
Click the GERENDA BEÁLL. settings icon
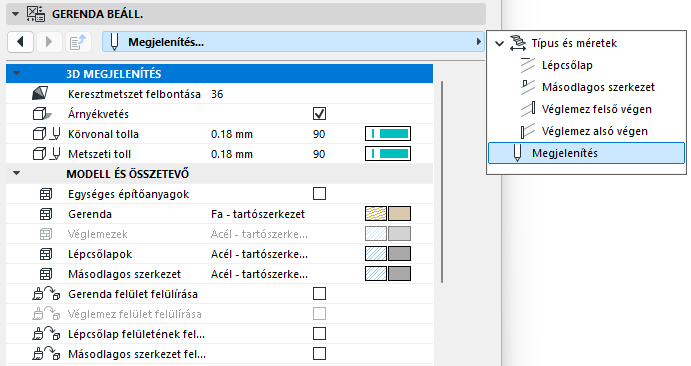(36, 14)
